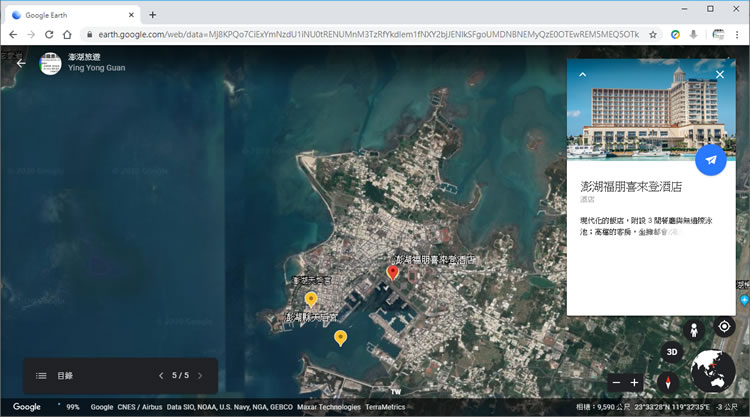Go to the next tour stop
Viewport: 750px width, 417px height.
[x=200, y=376]
